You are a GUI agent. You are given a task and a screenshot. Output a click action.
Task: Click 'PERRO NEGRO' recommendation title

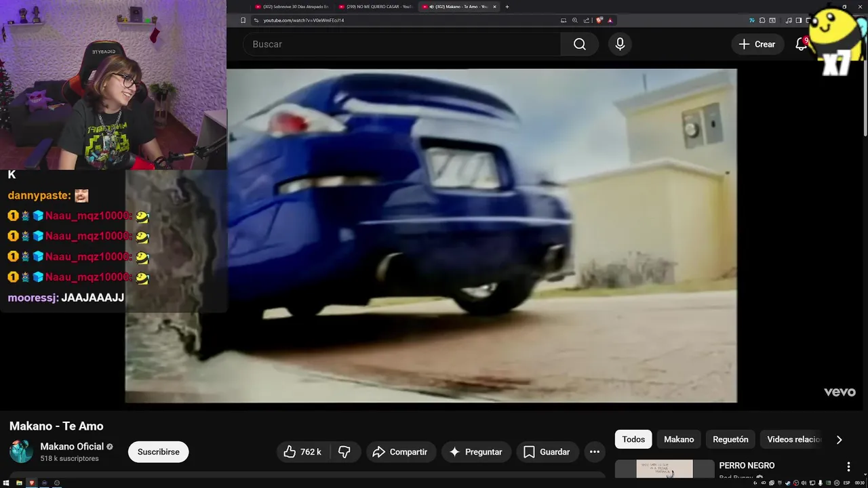(747, 466)
